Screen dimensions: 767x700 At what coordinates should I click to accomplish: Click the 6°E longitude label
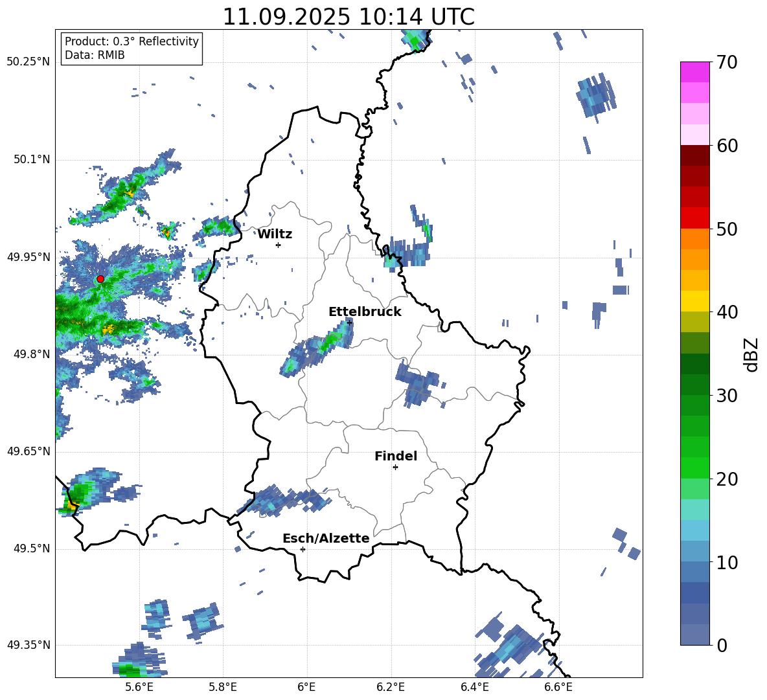[306, 687]
